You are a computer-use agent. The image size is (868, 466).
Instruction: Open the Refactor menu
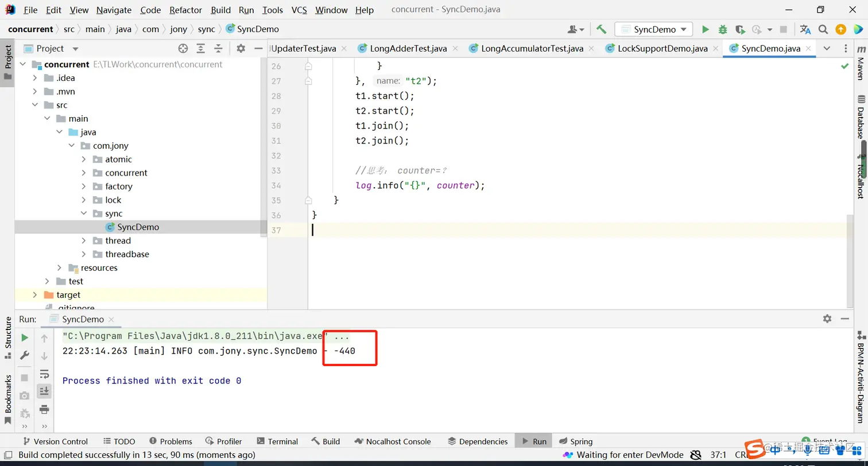186,10
